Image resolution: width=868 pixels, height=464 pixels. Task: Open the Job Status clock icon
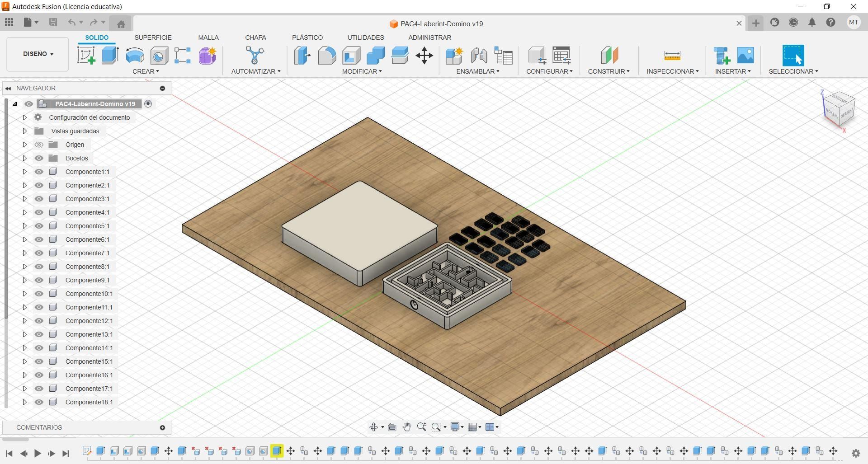coord(793,23)
